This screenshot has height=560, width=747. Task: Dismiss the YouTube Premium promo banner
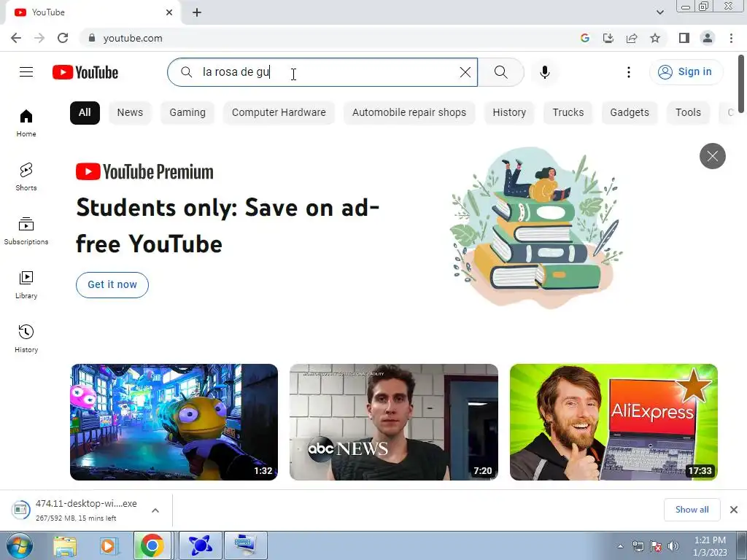tap(712, 156)
